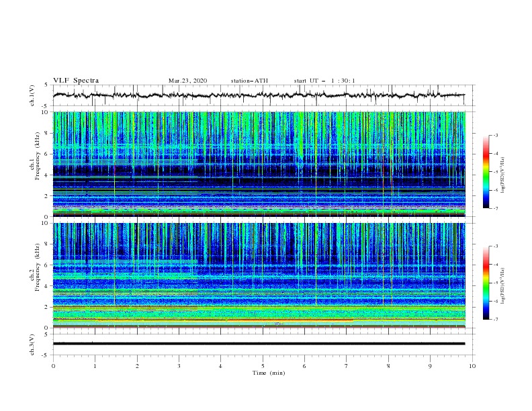Click the ch.1 PSD color scale bar
This screenshot has height=411, width=532.
click(486, 172)
